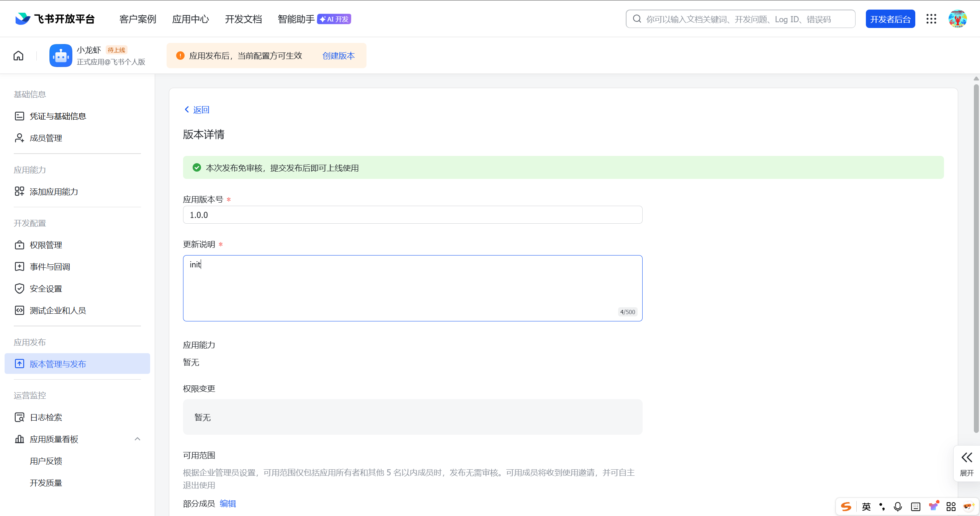980x516 pixels.
Task: Click 编辑 link next to 部分成员
Action: 227,504
